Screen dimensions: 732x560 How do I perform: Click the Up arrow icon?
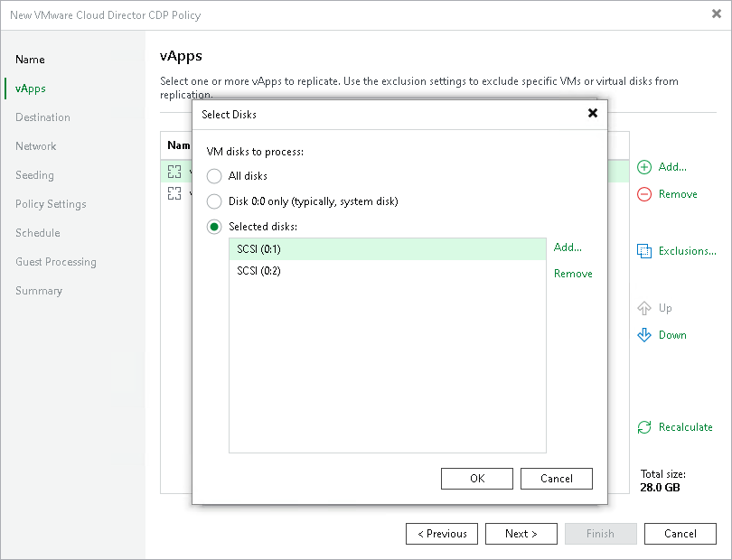[644, 308]
